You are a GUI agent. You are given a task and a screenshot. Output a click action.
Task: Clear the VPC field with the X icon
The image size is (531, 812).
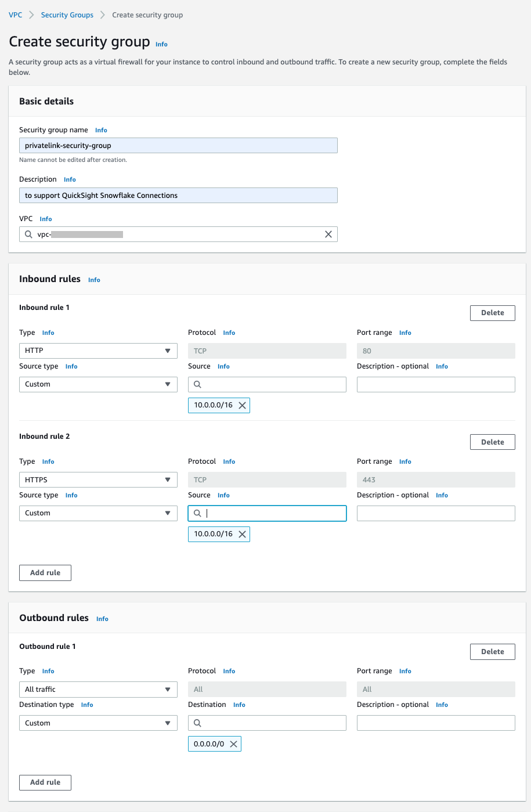click(x=328, y=234)
